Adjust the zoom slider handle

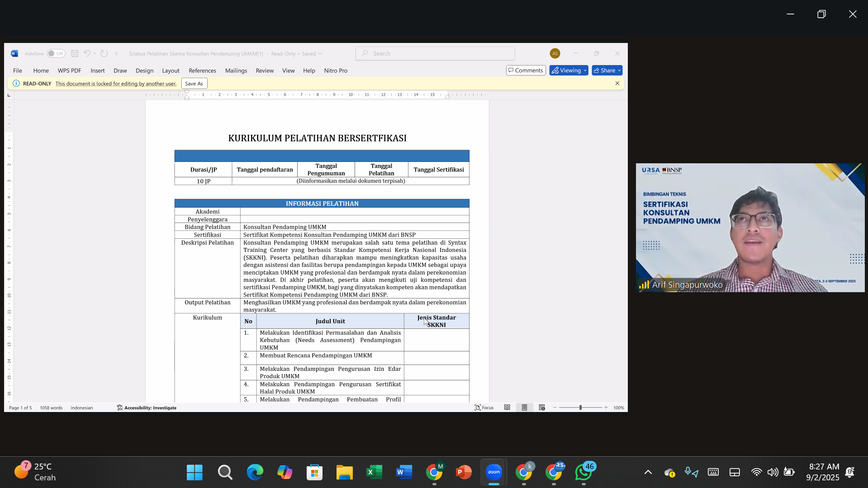[580, 407]
